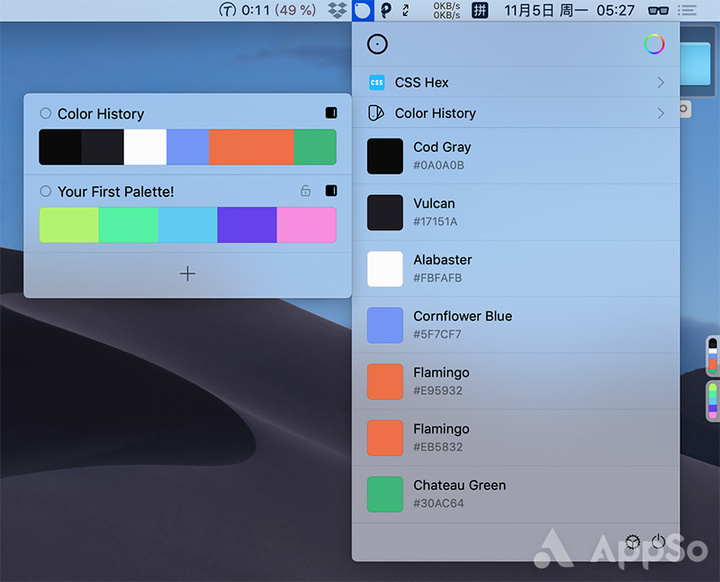
Task: Click the date and time display
Action: tap(569, 10)
